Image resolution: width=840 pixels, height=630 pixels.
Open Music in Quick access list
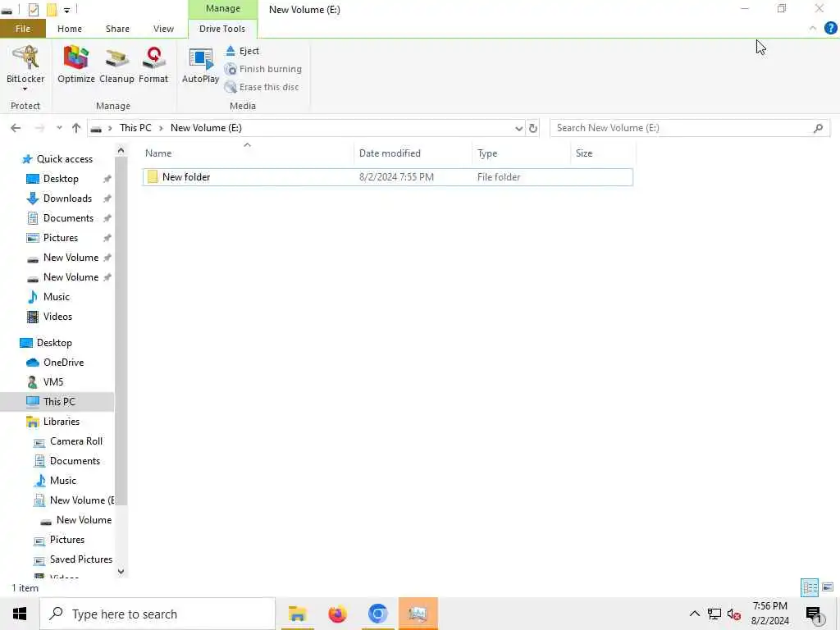pos(57,297)
